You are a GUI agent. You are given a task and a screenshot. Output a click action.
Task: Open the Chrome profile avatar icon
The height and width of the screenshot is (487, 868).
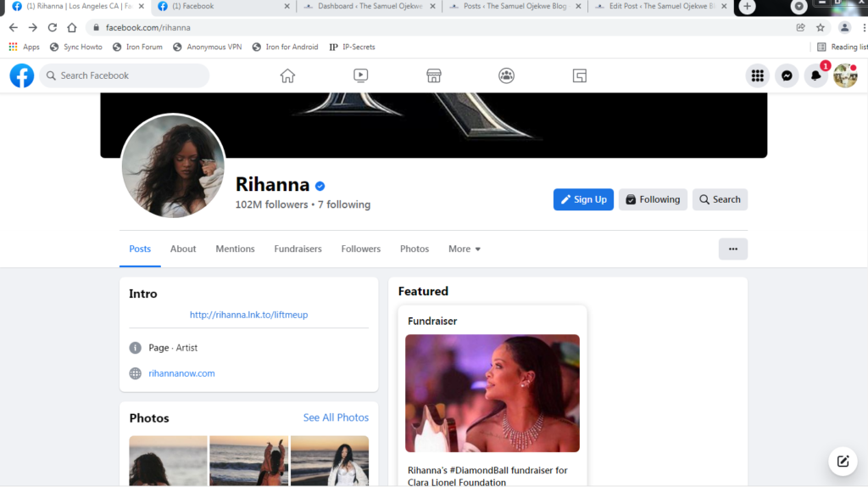[844, 27]
